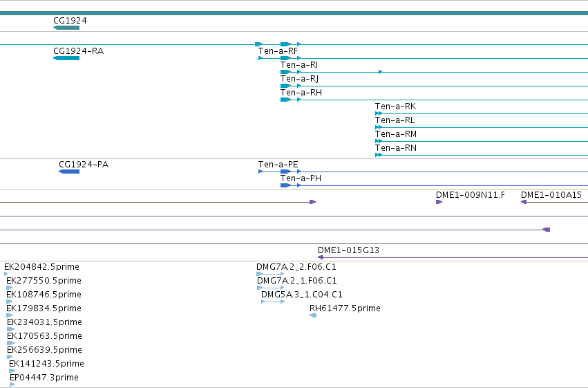The height and width of the screenshot is (388, 588).
Task: Select the EK234031.5prime EST label
Action: coord(45,322)
